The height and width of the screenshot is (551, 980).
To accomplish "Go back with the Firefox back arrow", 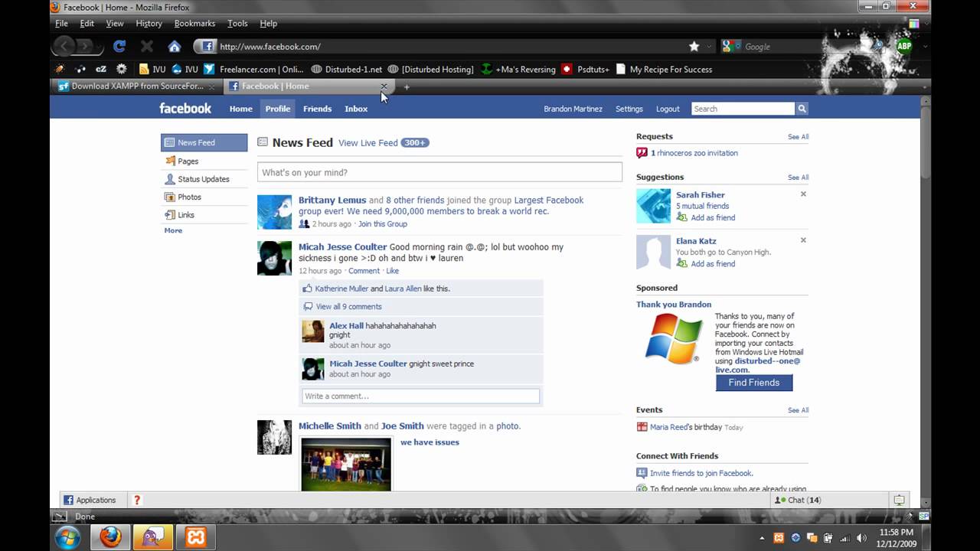I will point(63,47).
